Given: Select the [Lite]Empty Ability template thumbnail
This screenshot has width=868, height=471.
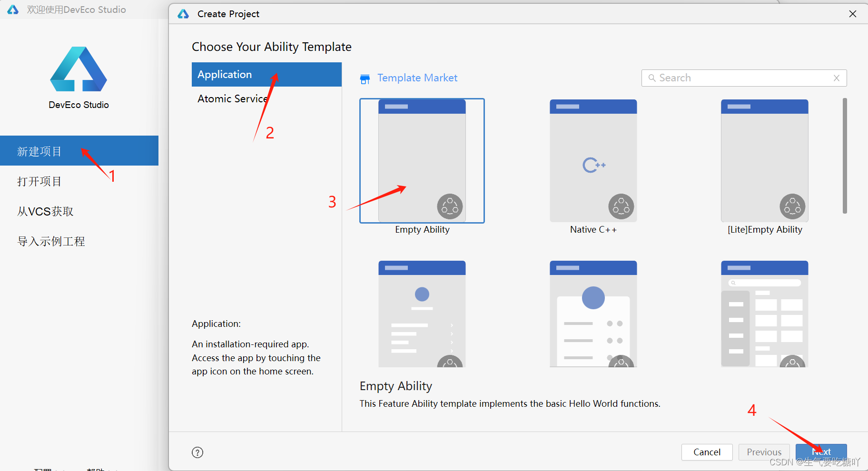Looking at the screenshot, I should point(765,161).
